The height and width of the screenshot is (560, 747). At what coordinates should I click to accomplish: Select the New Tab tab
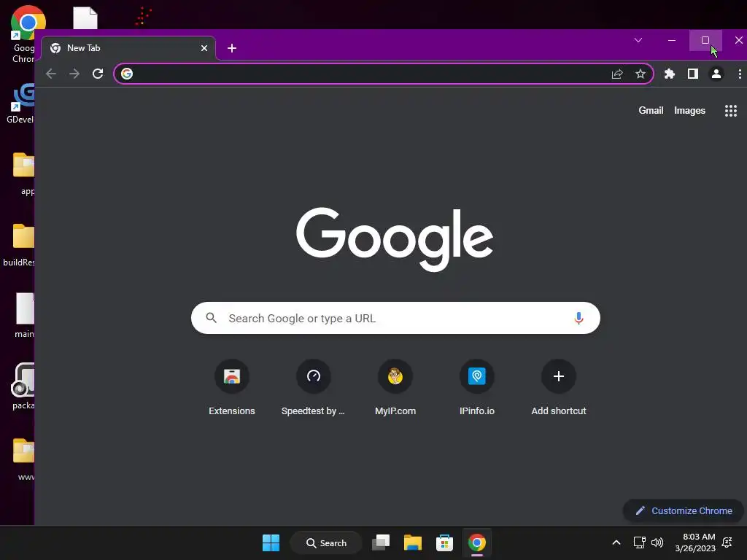(128, 48)
